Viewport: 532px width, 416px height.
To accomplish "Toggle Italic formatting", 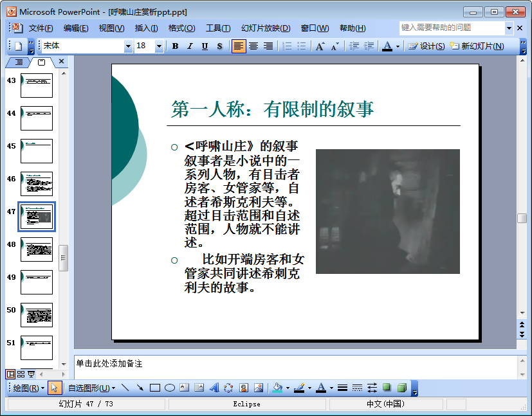I will click(x=190, y=46).
